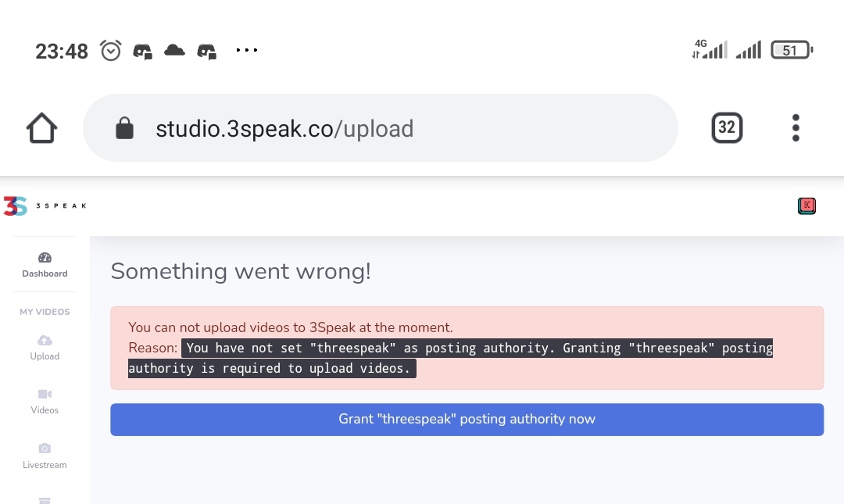Grant "threespeak" posting authority now
The image size is (844, 504).
coord(467,420)
